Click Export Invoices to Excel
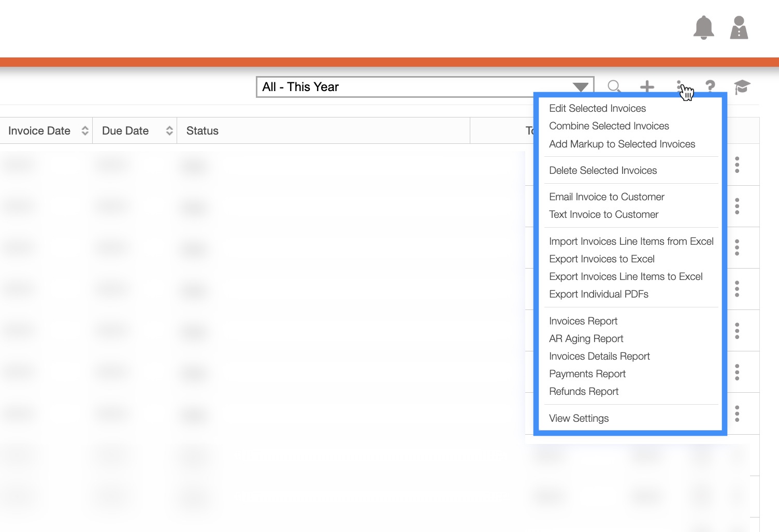Image resolution: width=779 pixels, height=532 pixels. [x=601, y=259]
